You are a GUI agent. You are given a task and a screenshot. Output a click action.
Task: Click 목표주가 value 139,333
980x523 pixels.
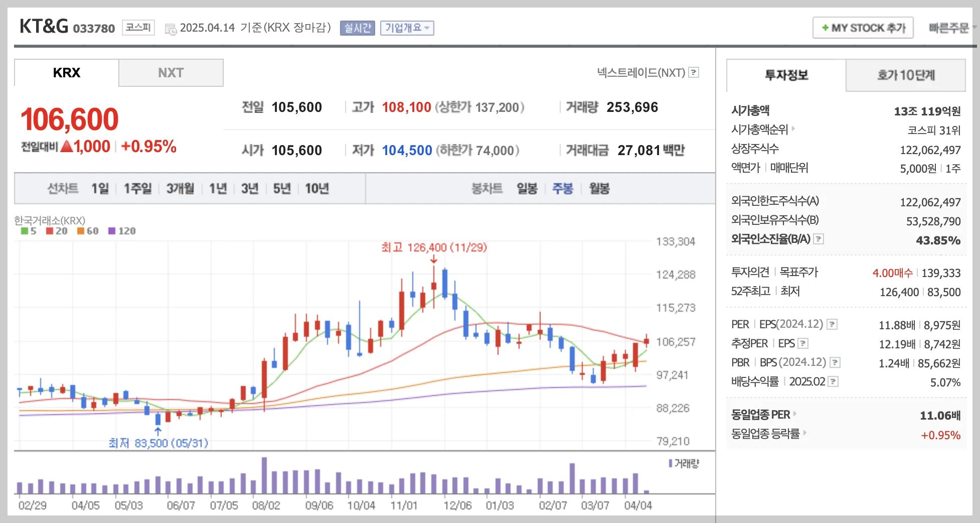click(941, 273)
